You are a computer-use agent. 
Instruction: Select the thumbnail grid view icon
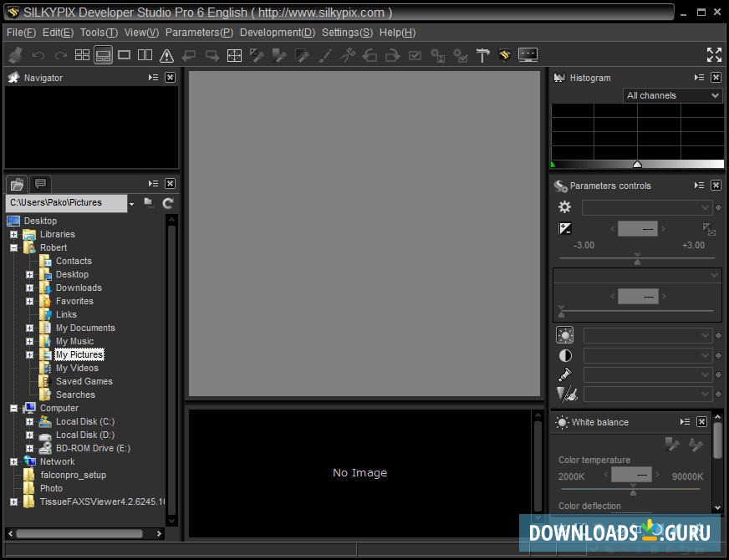(80, 55)
